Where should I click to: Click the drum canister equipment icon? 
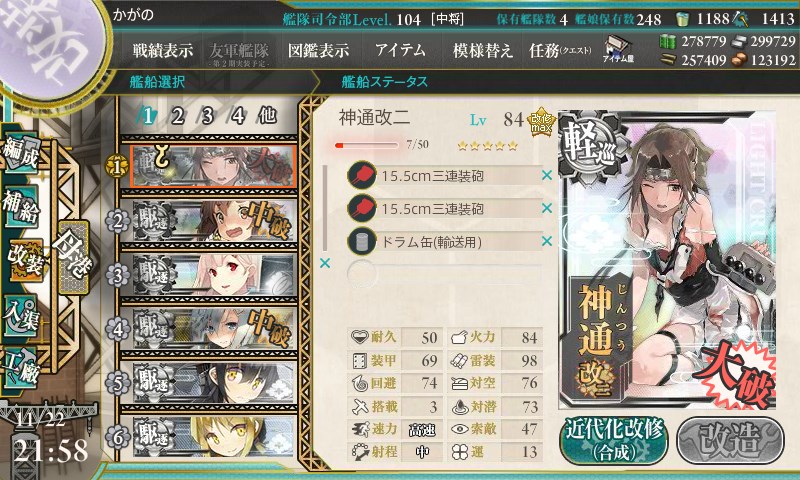[362, 241]
